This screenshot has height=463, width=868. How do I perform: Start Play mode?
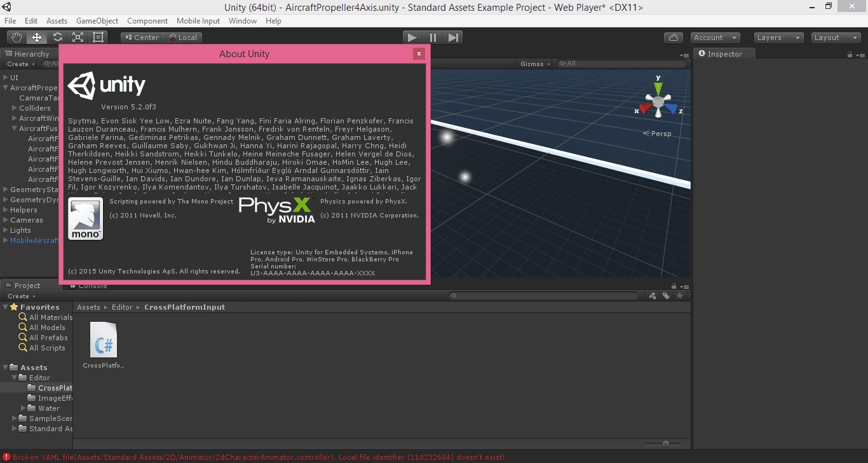pyautogui.click(x=412, y=38)
